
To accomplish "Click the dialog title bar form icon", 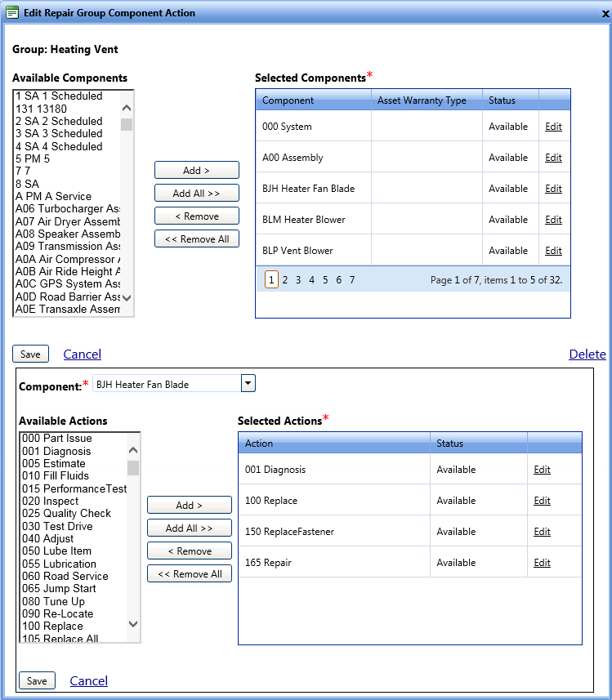I will pyautogui.click(x=12, y=12).
